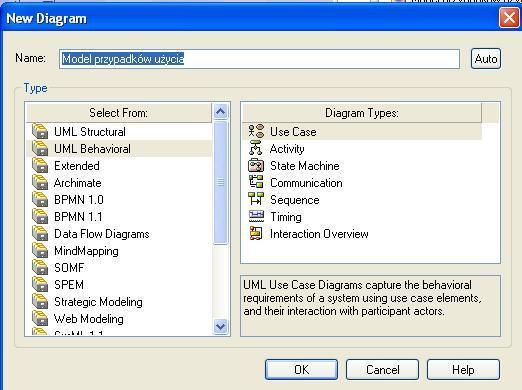Click the MindMapping folder icon
Image resolution: width=522 pixels, height=390 pixels.
(x=40, y=250)
